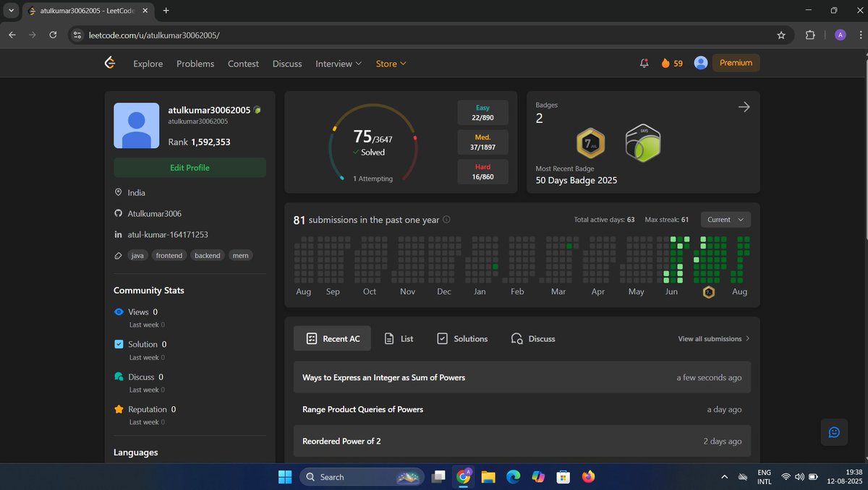Bookmark this page with the star icon
Viewport: 868px width, 490px height.
(x=781, y=35)
